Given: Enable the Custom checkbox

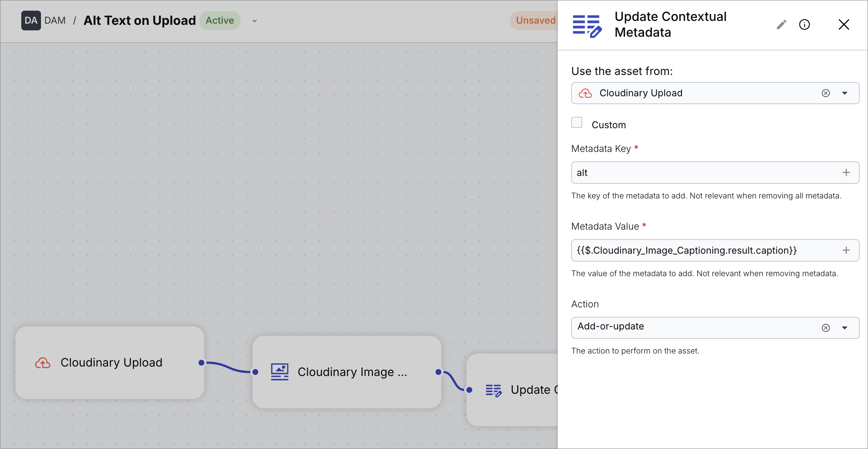Looking at the screenshot, I should pos(577,122).
